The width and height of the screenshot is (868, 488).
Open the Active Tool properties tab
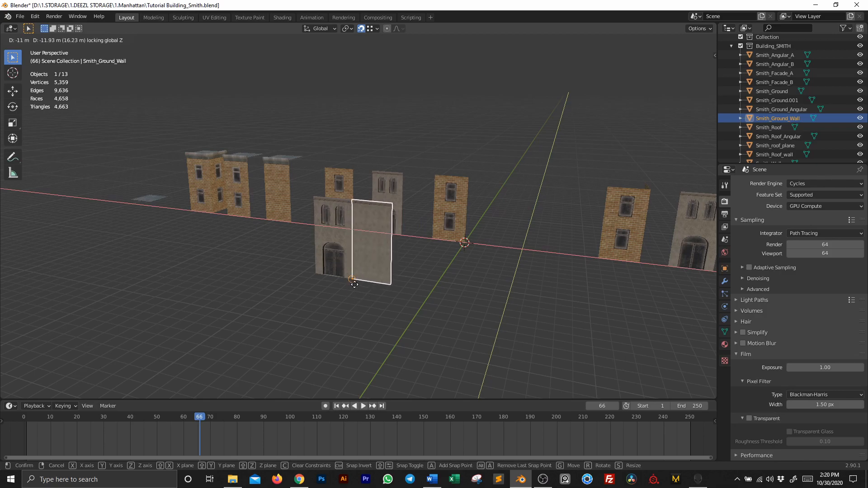[725, 185]
